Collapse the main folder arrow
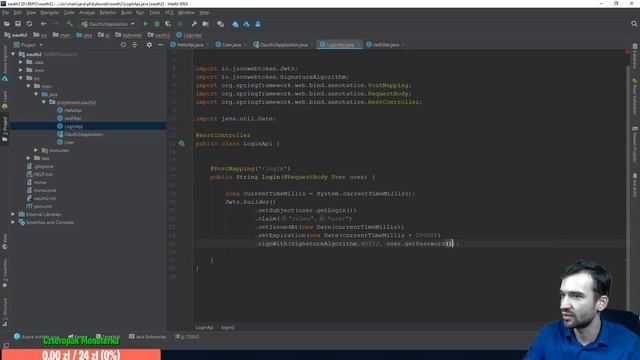This screenshot has width=640, height=360. (x=29, y=86)
